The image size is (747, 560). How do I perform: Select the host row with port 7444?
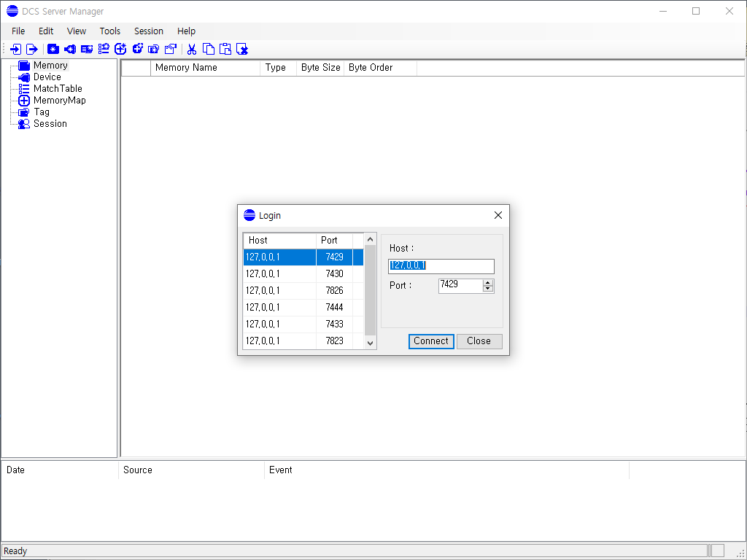pos(303,307)
